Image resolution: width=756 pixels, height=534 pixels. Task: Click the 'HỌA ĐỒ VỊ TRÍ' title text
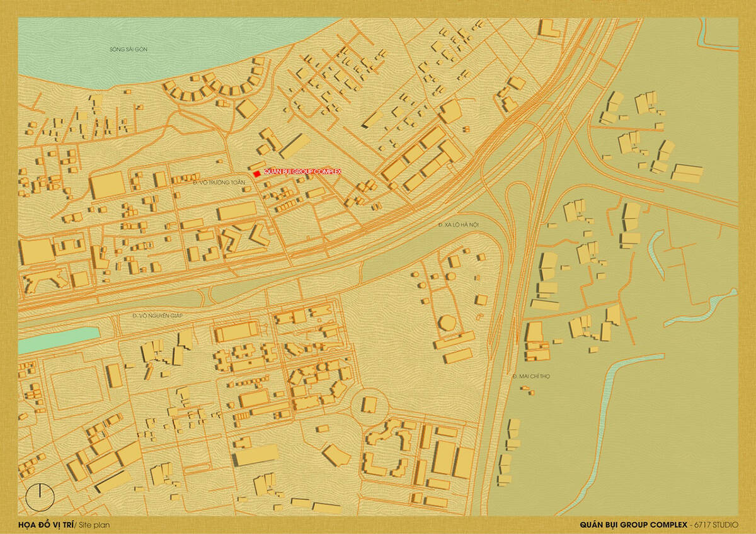45,524
